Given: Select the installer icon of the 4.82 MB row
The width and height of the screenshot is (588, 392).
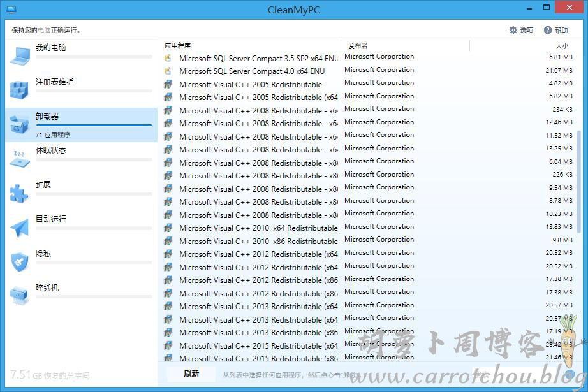Looking at the screenshot, I should [x=168, y=84].
